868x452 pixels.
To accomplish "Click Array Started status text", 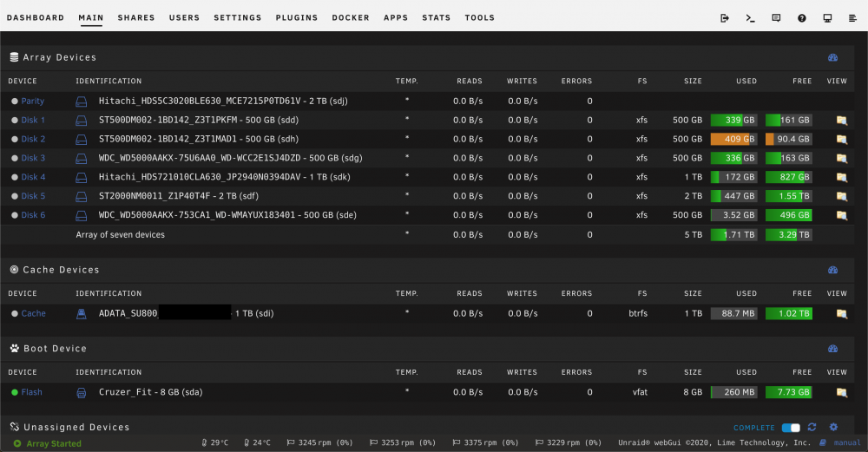I will pyautogui.click(x=54, y=443).
